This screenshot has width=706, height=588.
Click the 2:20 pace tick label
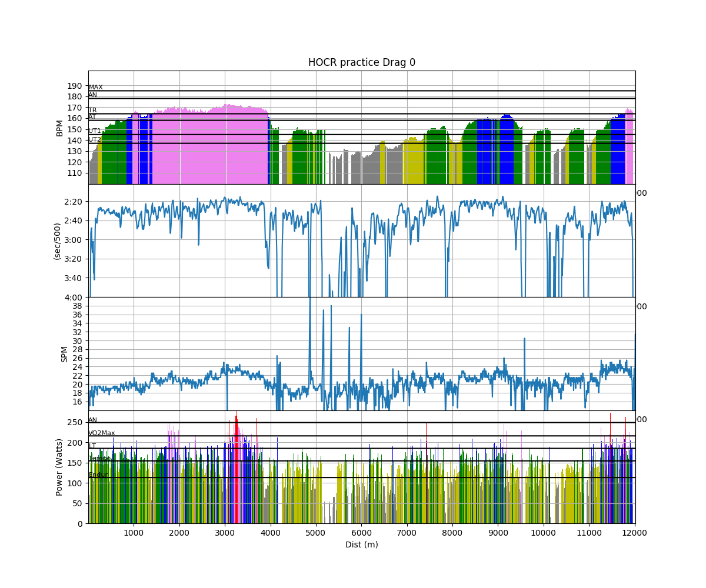pos(74,202)
